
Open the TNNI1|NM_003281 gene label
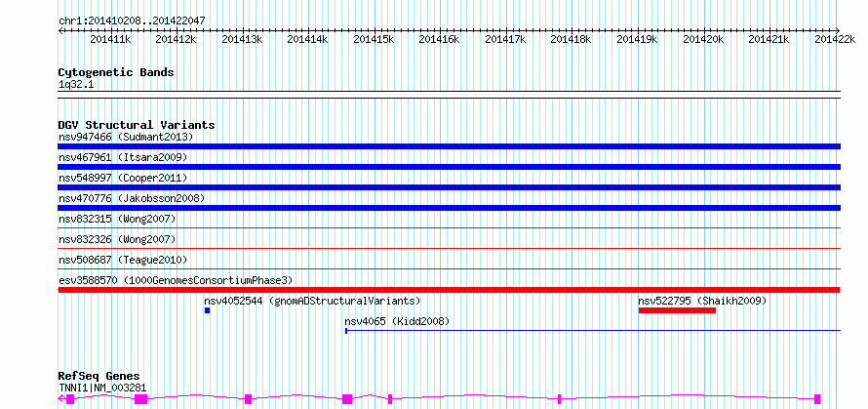coord(102,388)
